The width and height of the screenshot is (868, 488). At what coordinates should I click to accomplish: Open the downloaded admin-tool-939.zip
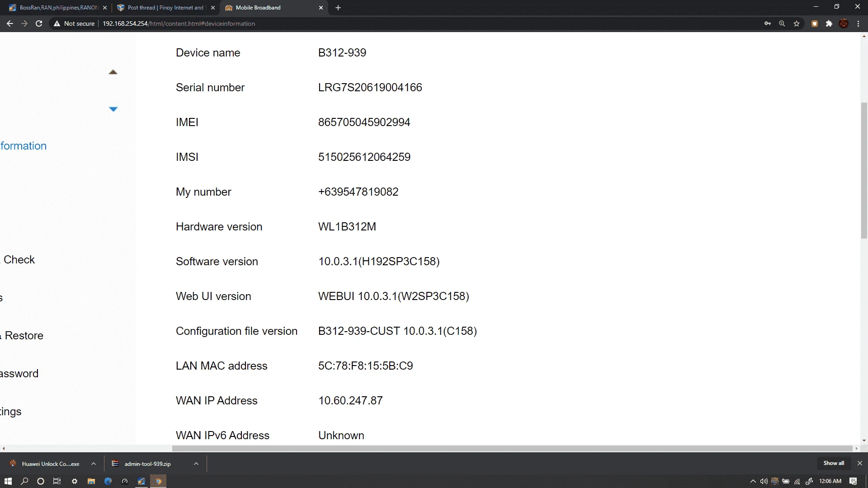click(147, 464)
